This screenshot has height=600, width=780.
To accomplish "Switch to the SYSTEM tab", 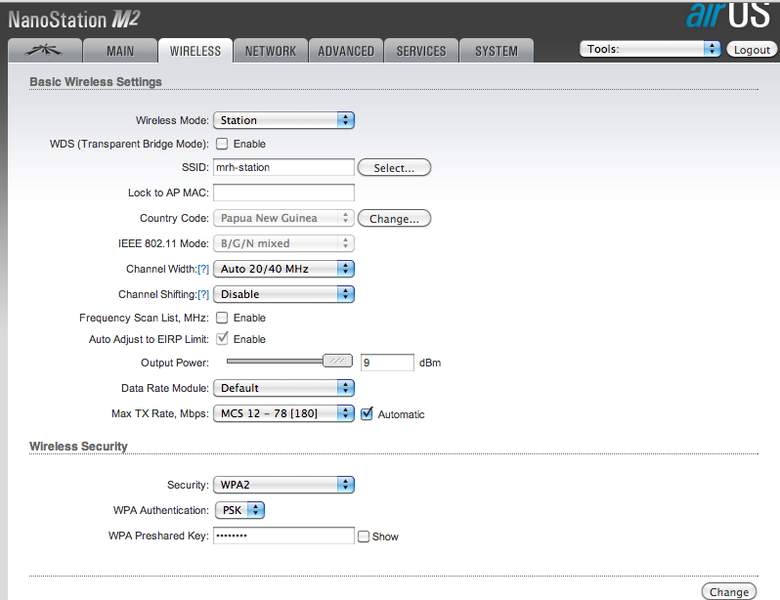I will (x=496, y=51).
